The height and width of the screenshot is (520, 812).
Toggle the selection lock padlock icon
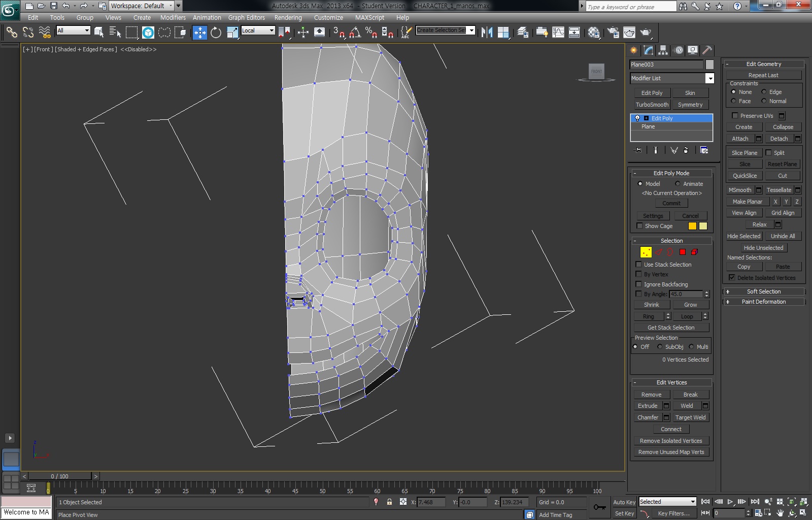coord(389,502)
